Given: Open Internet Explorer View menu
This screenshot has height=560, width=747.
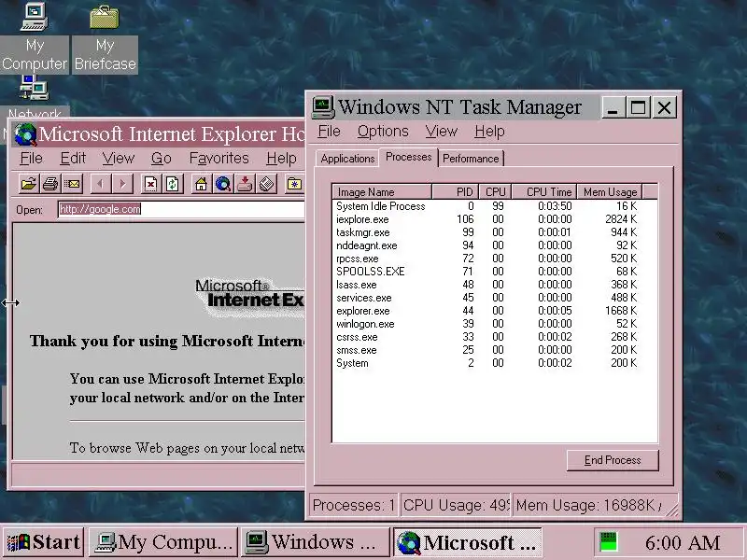Looking at the screenshot, I should click(x=119, y=159).
